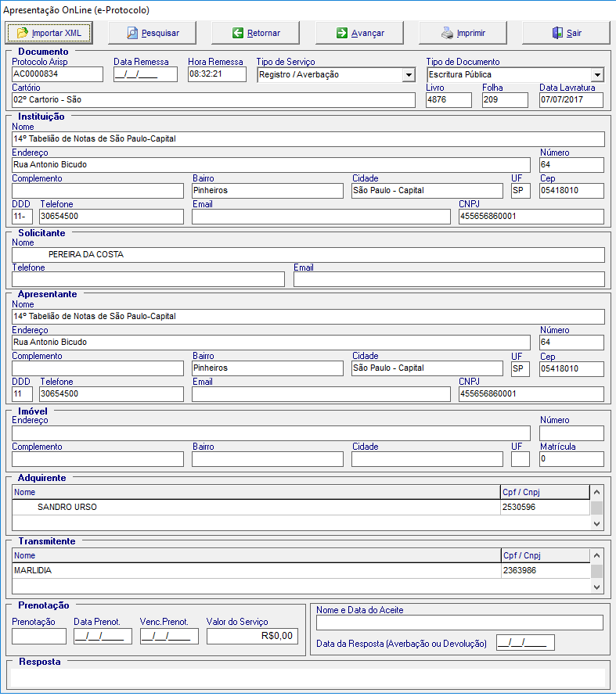Viewport: 616px width, 700px height.
Task: Click the Importar XML button label
Action: point(56,33)
